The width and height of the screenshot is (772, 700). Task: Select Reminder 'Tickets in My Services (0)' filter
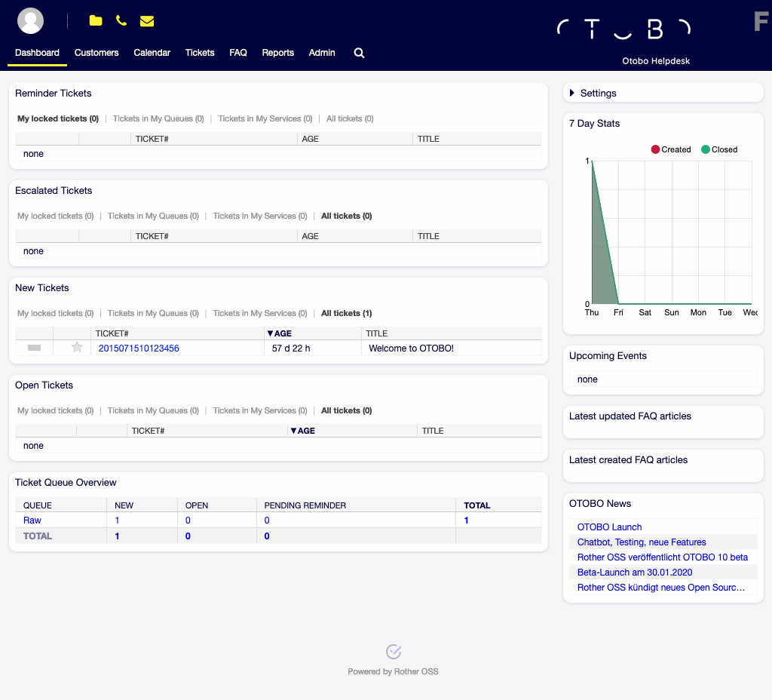point(265,118)
